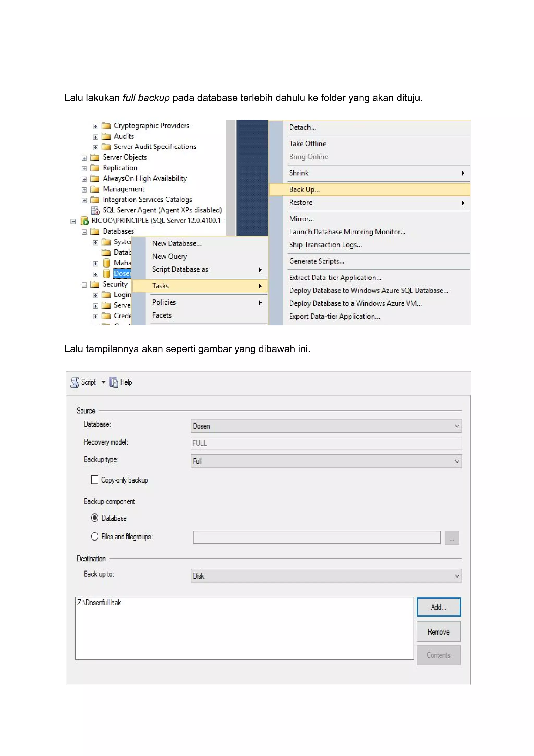Expand the Replication node
534x756 pixels.
[84, 169]
